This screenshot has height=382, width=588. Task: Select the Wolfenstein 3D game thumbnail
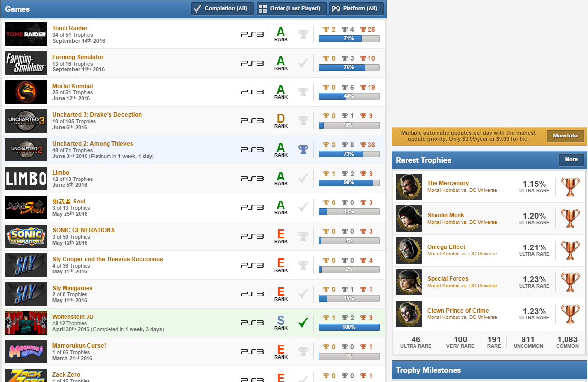point(25,322)
